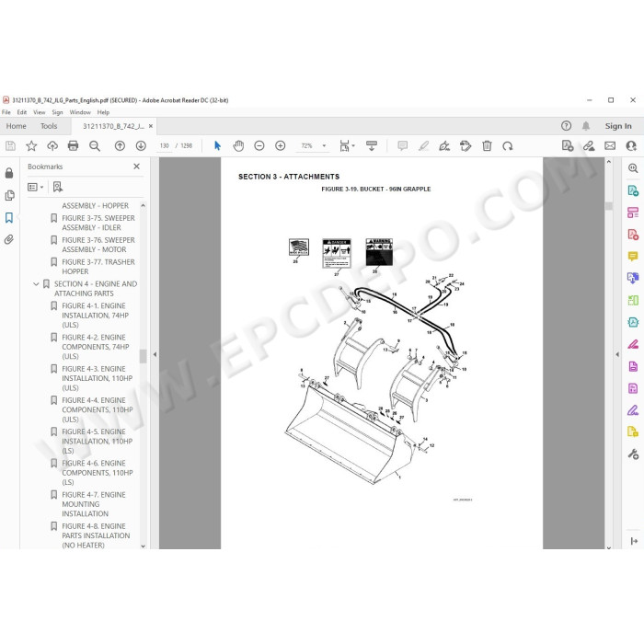Open the Window menu

pos(80,112)
